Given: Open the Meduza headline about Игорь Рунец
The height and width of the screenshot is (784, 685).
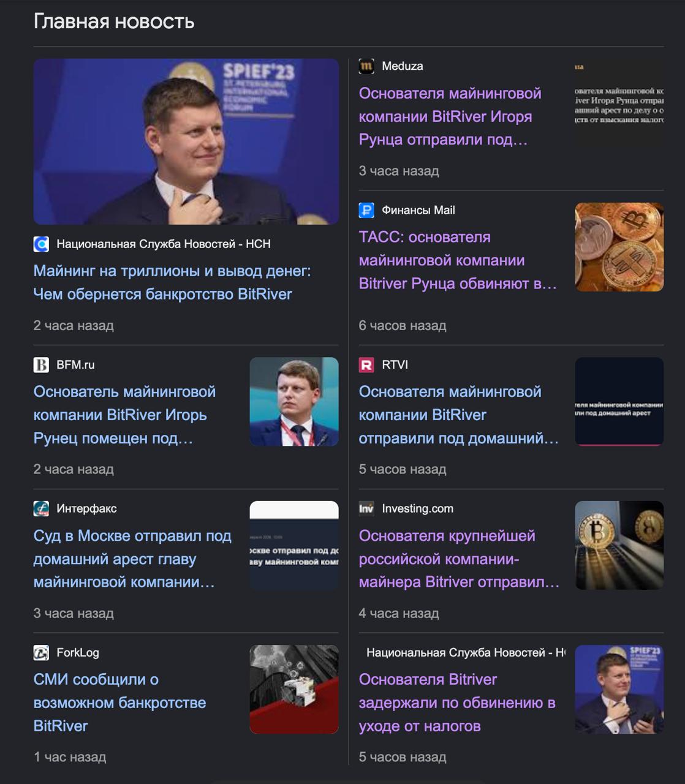Looking at the screenshot, I should [450, 116].
